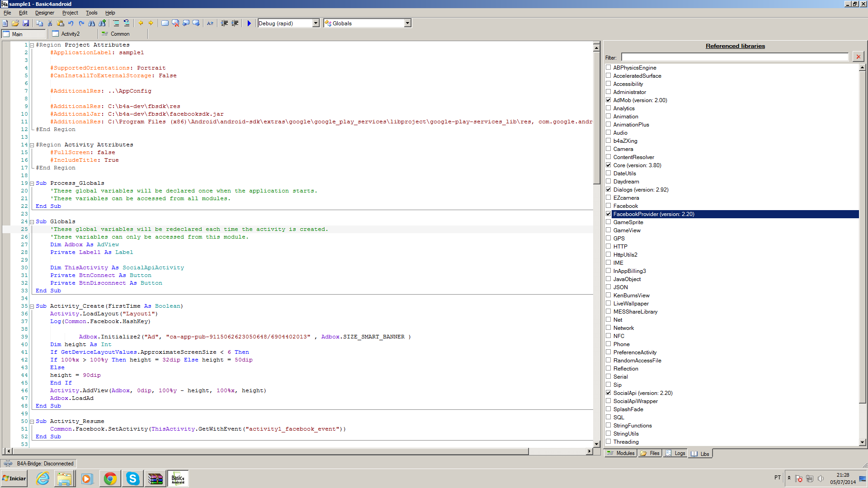Click the Save file icon

[x=26, y=23]
